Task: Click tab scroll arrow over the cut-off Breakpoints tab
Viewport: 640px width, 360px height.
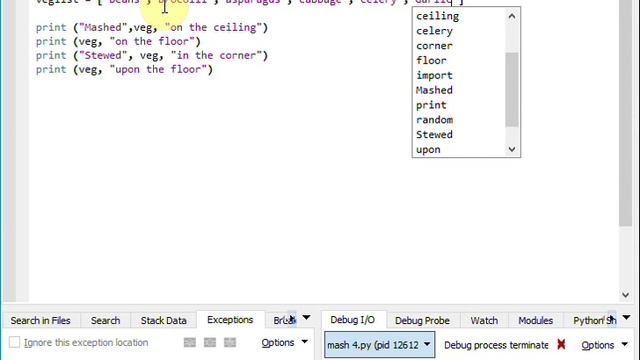Action: [x=292, y=319]
